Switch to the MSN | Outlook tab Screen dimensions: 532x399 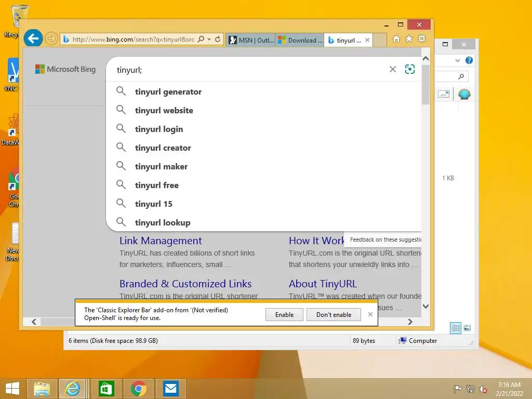(251, 40)
